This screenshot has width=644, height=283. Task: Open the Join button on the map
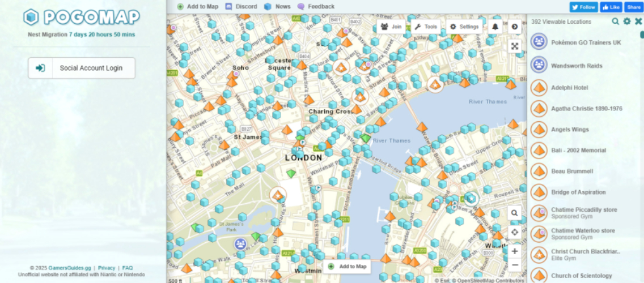tap(391, 27)
